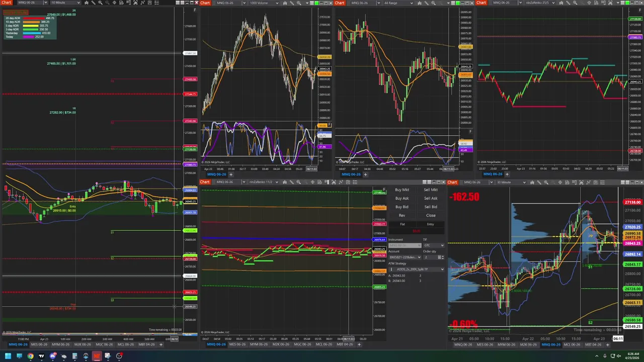Toggle green instrument link on 1000 Volume chart
The width and height of the screenshot is (644, 362).
(316, 3)
